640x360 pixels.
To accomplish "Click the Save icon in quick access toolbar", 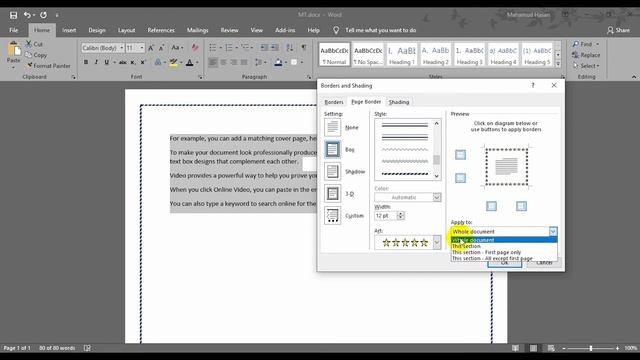I will pos(13,15).
